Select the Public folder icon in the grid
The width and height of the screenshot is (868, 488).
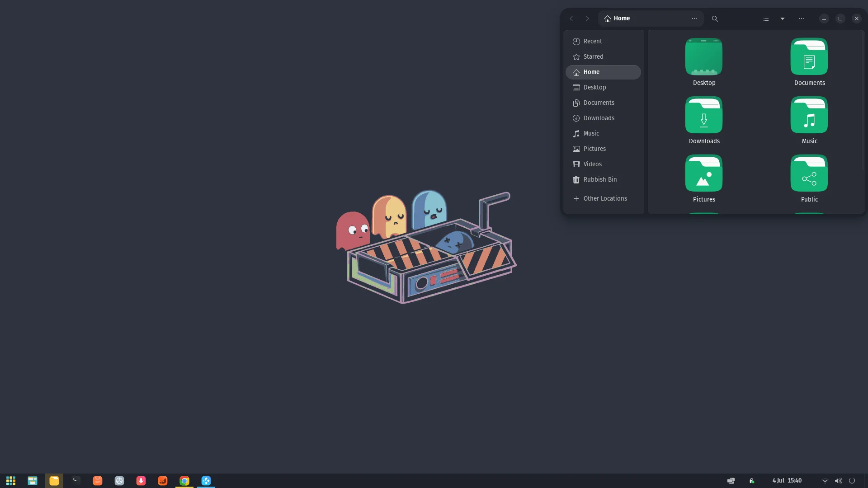tap(809, 173)
